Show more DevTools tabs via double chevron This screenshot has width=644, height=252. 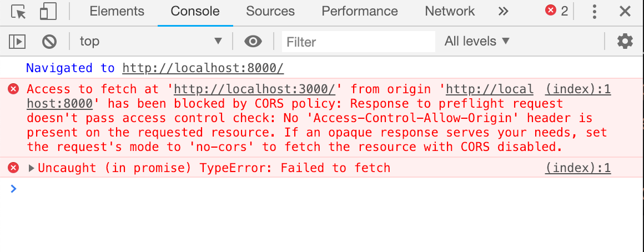coord(503,11)
